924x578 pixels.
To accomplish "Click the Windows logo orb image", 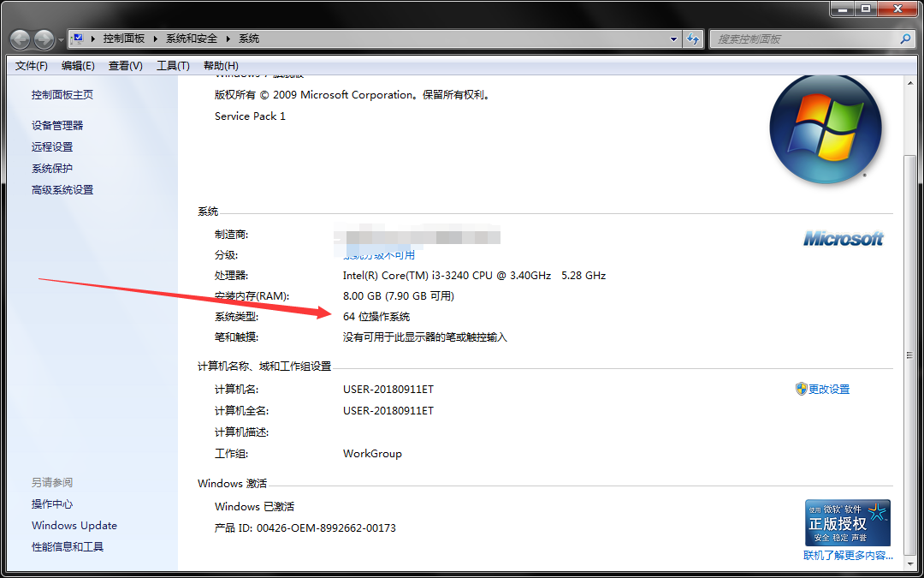I will (826, 128).
